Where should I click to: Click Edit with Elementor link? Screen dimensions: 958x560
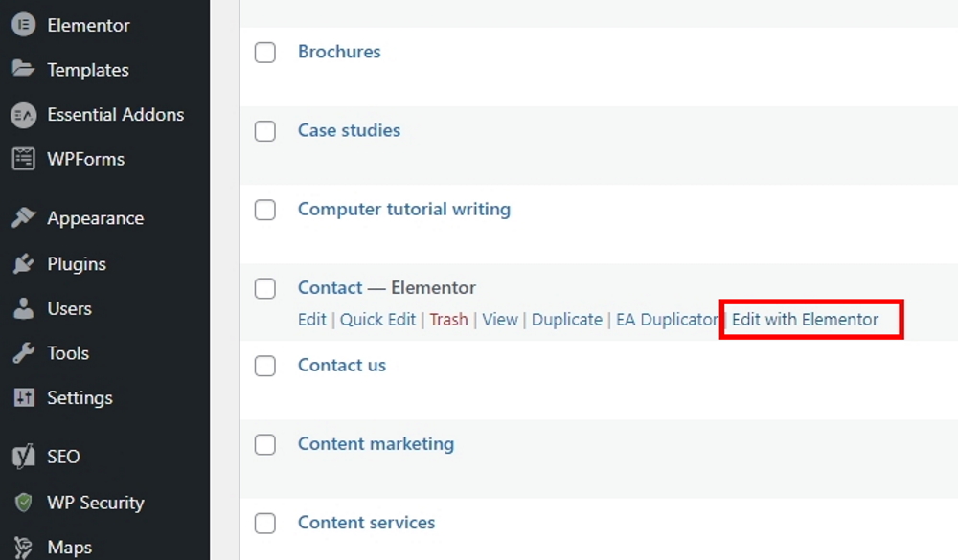[x=806, y=320]
